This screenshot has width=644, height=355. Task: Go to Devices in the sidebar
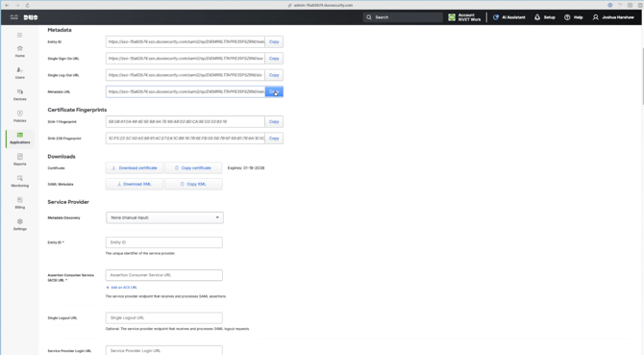(20, 94)
